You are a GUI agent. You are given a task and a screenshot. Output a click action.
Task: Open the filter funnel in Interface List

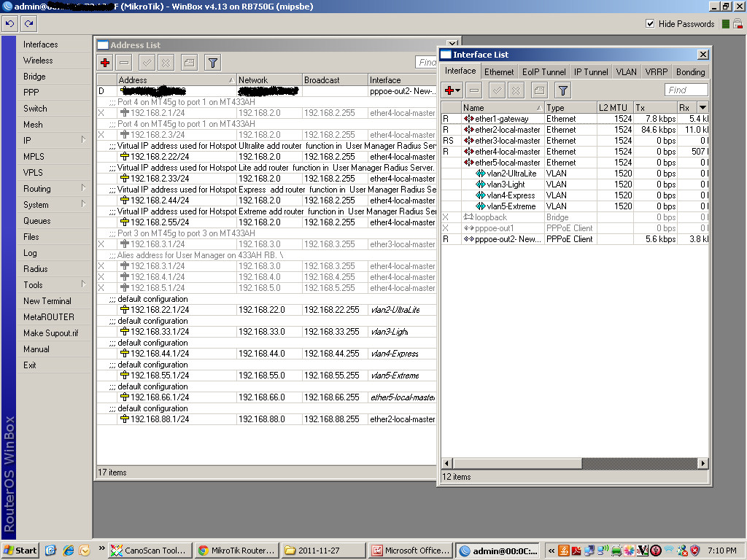pos(562,90)
